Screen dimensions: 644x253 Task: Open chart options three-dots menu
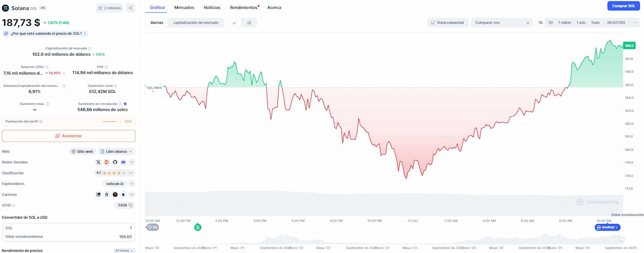[x=635, y=23]
